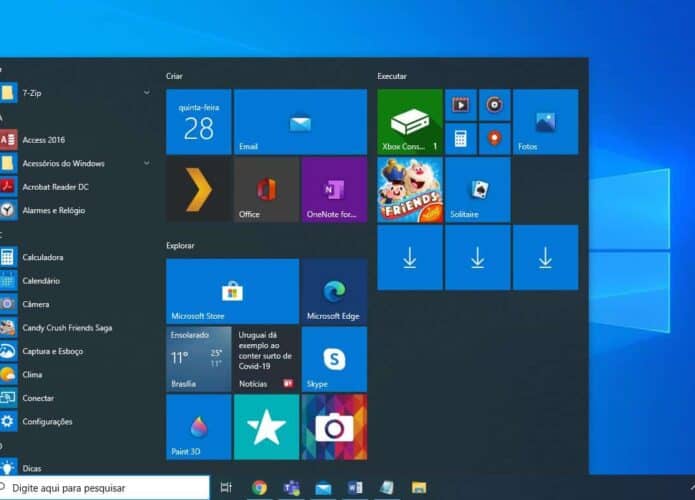Expand Acessórios do Windows chevron

[147, 163]
